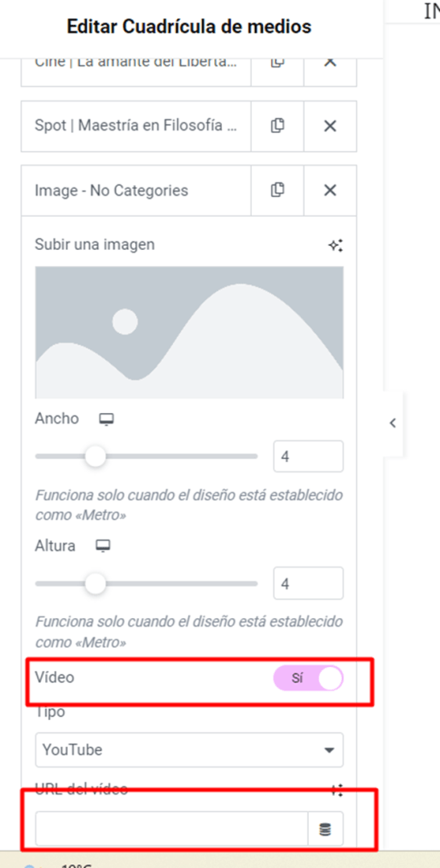The width and height of the screenshot is (440, 868).
Task: Collapse the editor panel with the arrow
Action: point(393,424)
